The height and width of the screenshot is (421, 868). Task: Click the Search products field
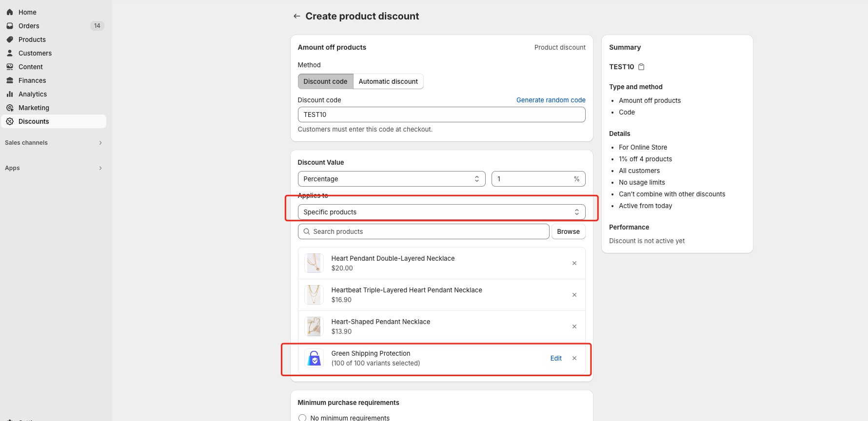(x=423, y=231)
